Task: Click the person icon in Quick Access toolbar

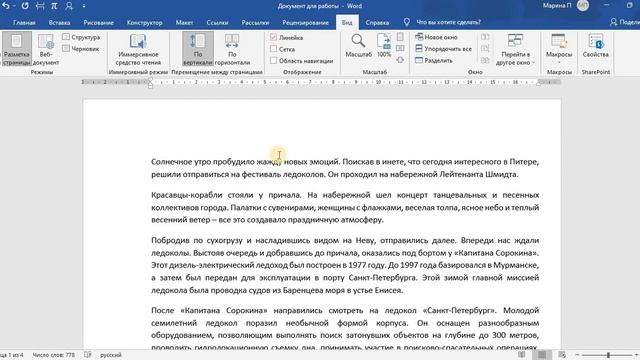Action: click(69, 6)
